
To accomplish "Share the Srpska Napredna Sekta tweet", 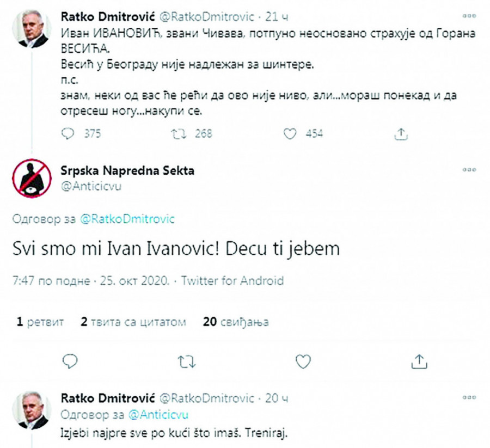I will click(x=418, y=360).
